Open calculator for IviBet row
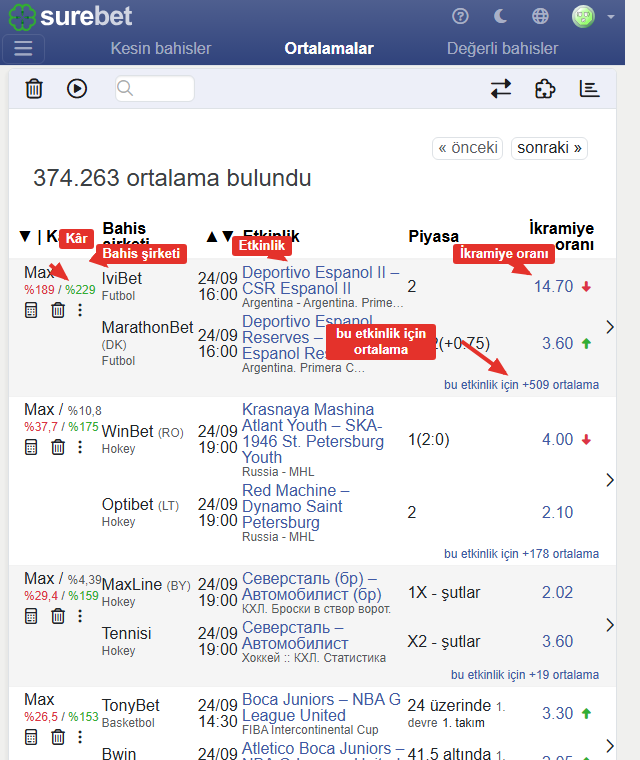 pos(31,310)
